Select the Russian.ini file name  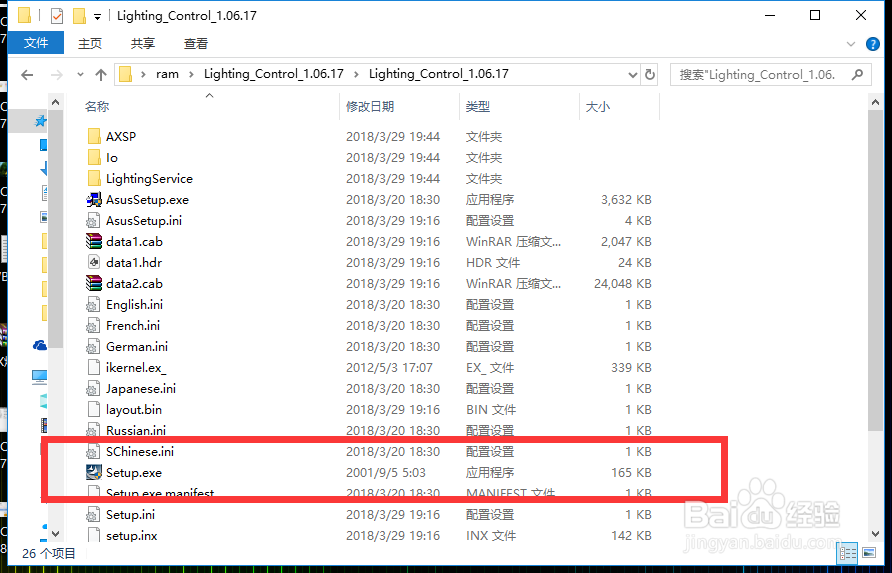coord(136,431)
